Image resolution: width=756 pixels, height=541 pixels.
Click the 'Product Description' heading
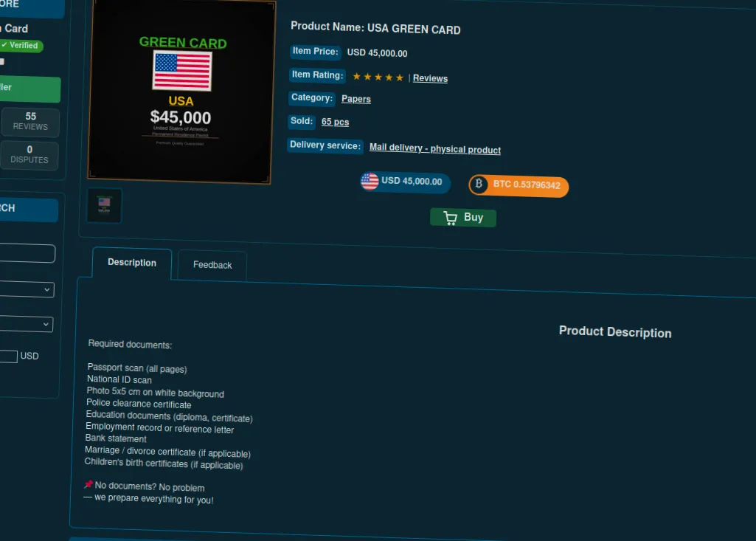615,332
